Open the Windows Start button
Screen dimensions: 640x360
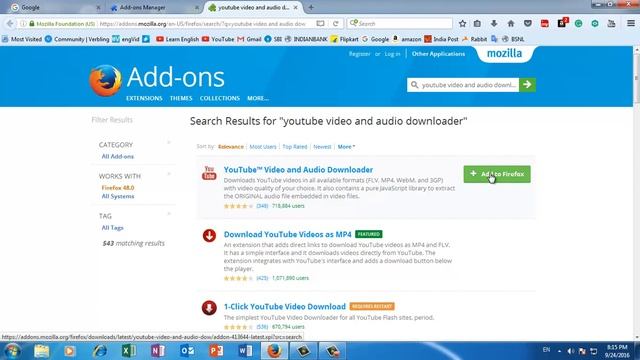coord(12,351)
